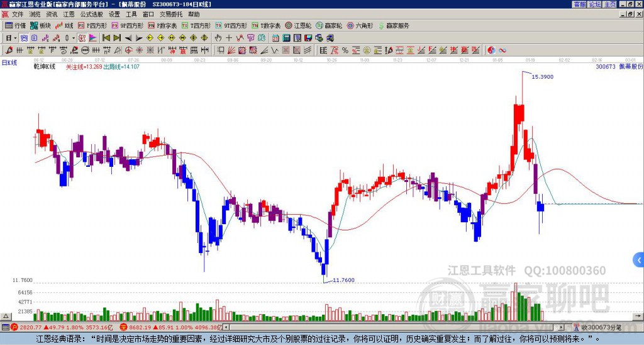
Task: Click the 11.7600 low price marker
Action: tap(343, 280)
